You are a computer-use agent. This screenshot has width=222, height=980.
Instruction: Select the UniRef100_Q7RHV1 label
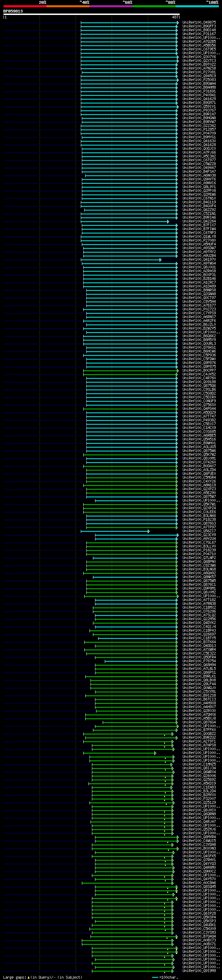point(199,860)
